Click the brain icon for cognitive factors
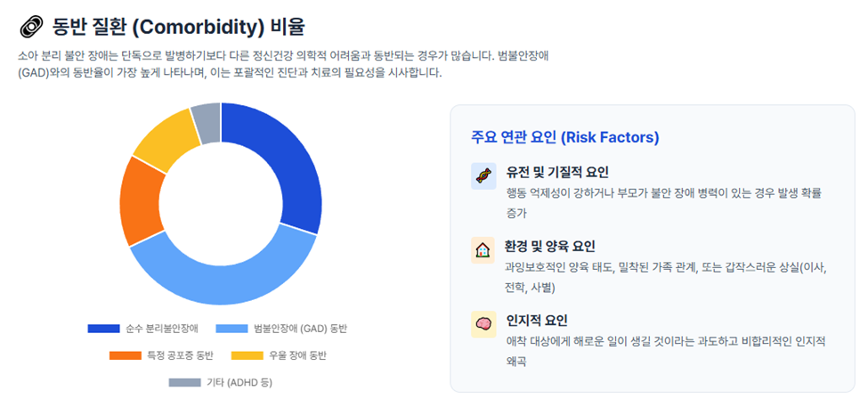Screen dimensions: 868x407 483,323
